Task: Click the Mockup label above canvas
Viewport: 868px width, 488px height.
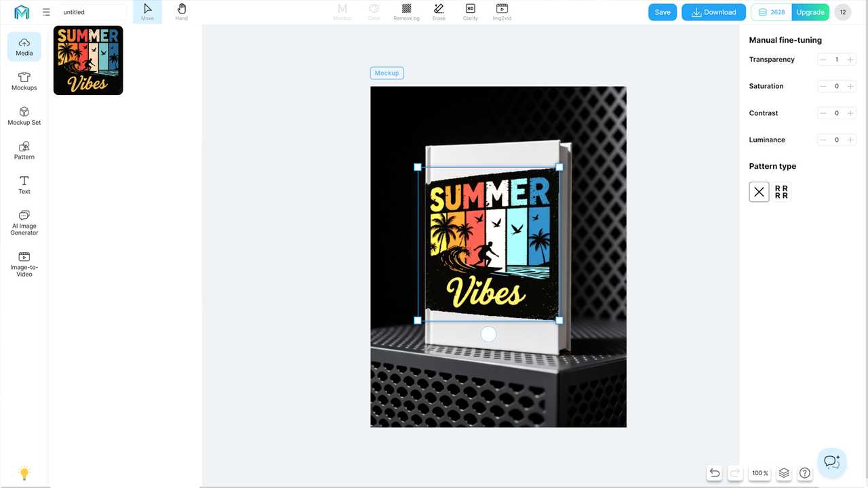Action: 387,73
